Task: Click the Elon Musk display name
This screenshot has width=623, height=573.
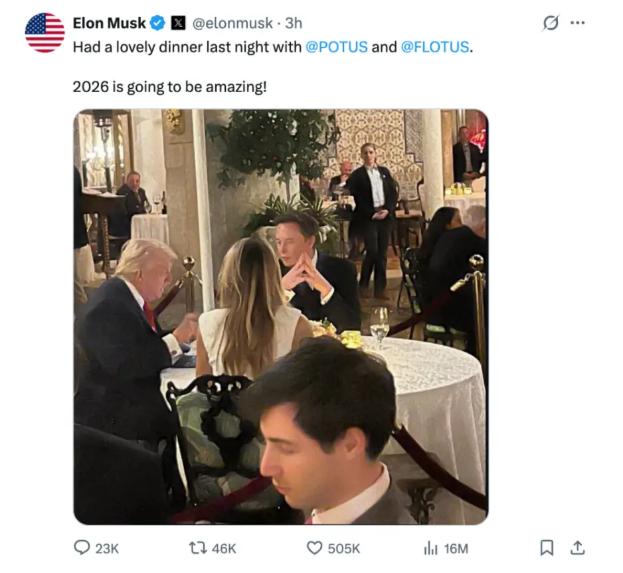Action: tap(109, 23)
